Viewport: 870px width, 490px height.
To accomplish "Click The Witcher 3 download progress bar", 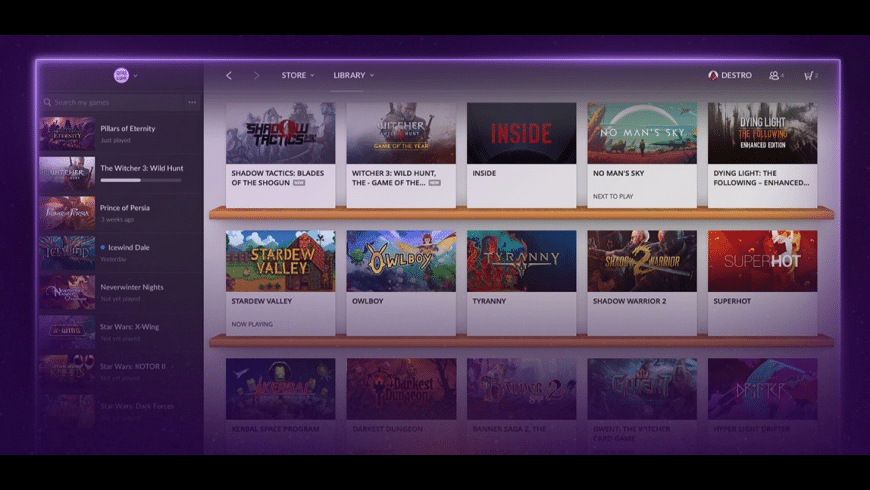I will 141,180.
